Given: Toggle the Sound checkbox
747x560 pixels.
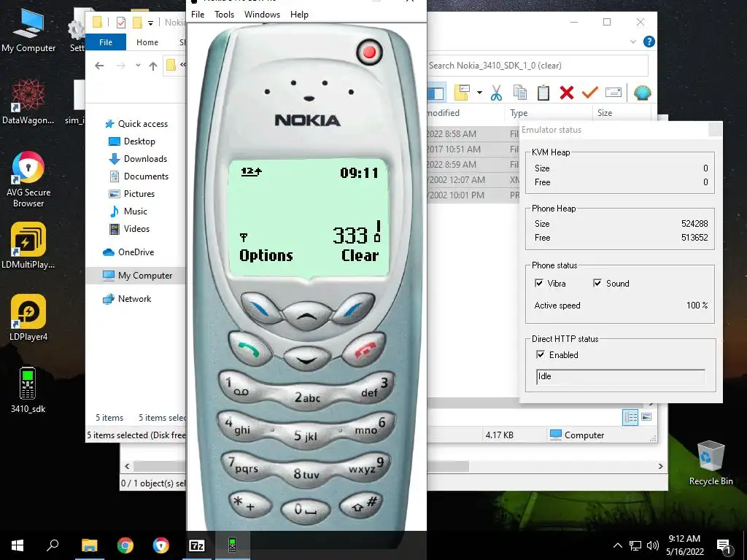Looking at the screenshot, I should pyautogui.click(x=597, y=284).
